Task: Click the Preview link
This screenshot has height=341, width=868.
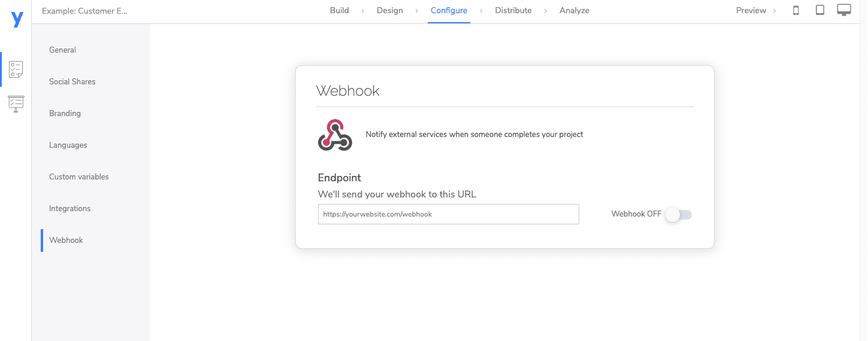Action: pyautogui.click(x=751, y=10)
